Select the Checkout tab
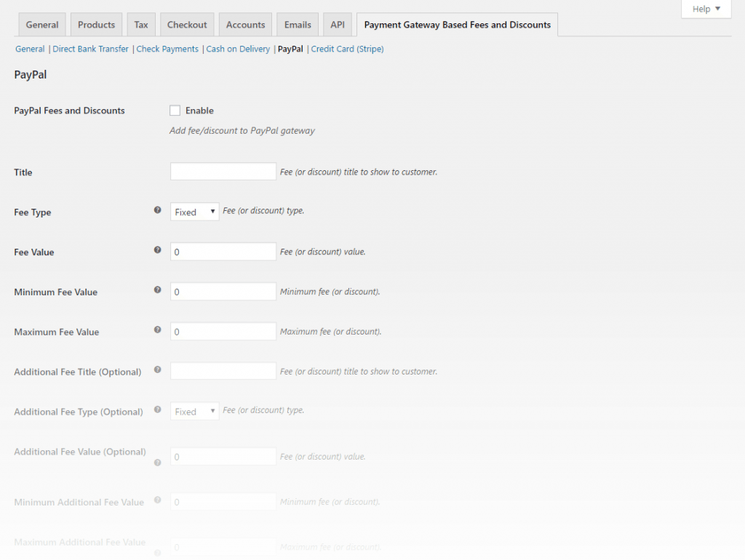The image size is (745, 560). tap(187, 25)
